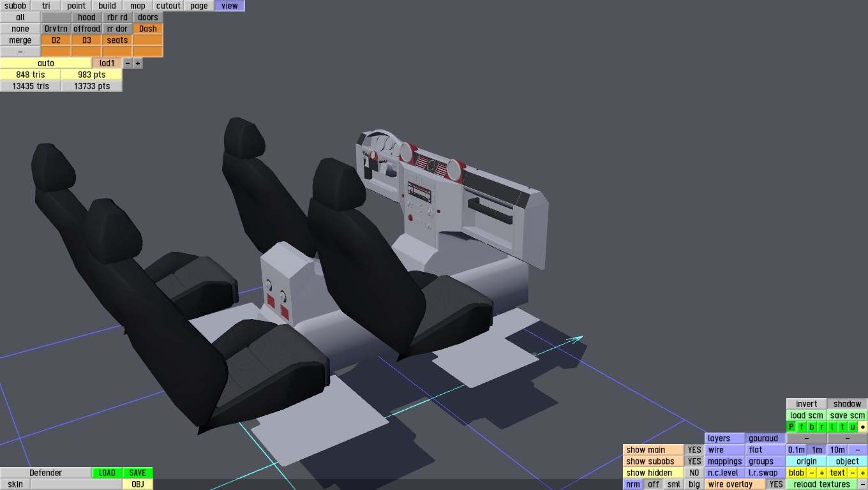The height and width of the screenshot is (490, 868).
Task: Click the '13733 pts' total counter
Action: 92,86
